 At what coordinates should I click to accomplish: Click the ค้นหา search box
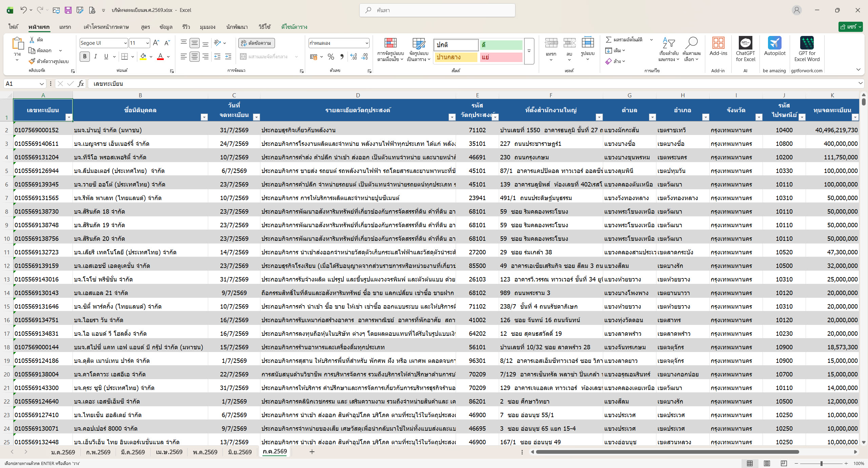[x=437, y=10]
